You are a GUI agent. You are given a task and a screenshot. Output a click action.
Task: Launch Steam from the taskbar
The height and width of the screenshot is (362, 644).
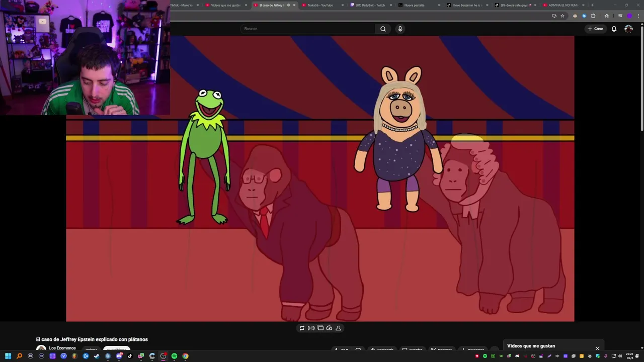[x=97, y=356]
